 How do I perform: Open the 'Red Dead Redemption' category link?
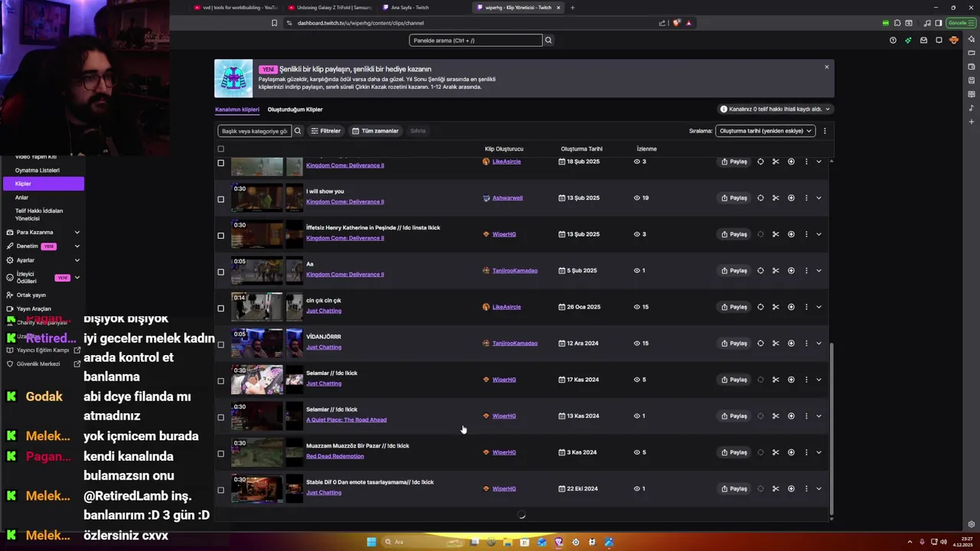coord(335,456)
